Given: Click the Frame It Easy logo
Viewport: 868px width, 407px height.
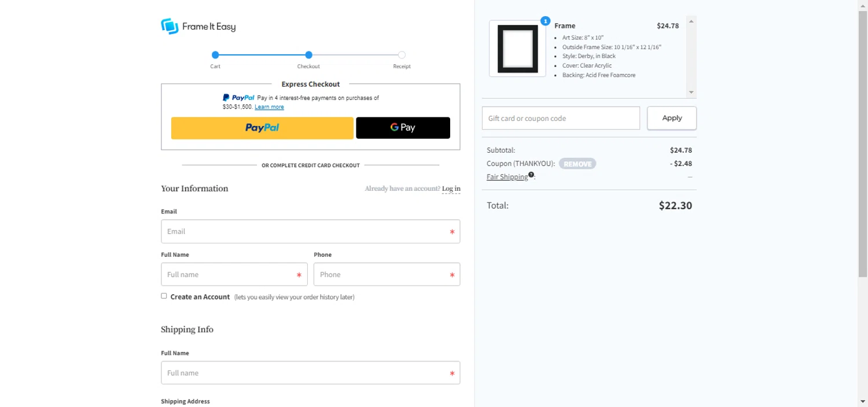Looking at the screenshot, I should 198,27.
